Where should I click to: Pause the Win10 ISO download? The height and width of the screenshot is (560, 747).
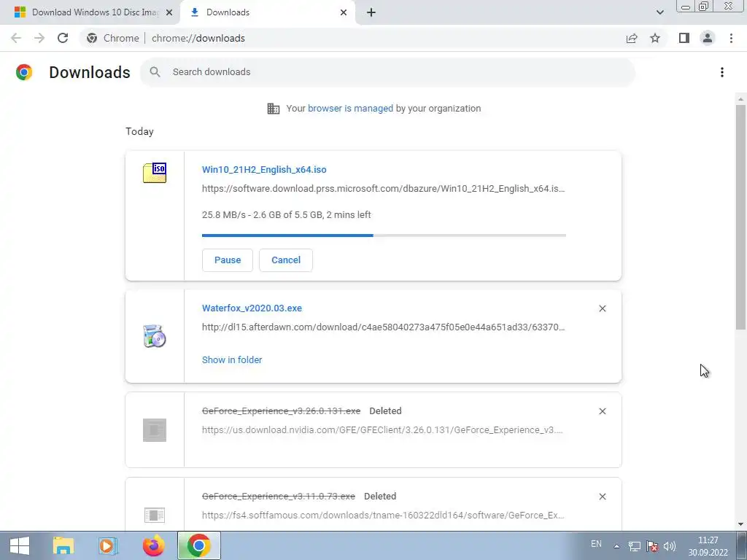pyautogui.click(x=228, y=260)
